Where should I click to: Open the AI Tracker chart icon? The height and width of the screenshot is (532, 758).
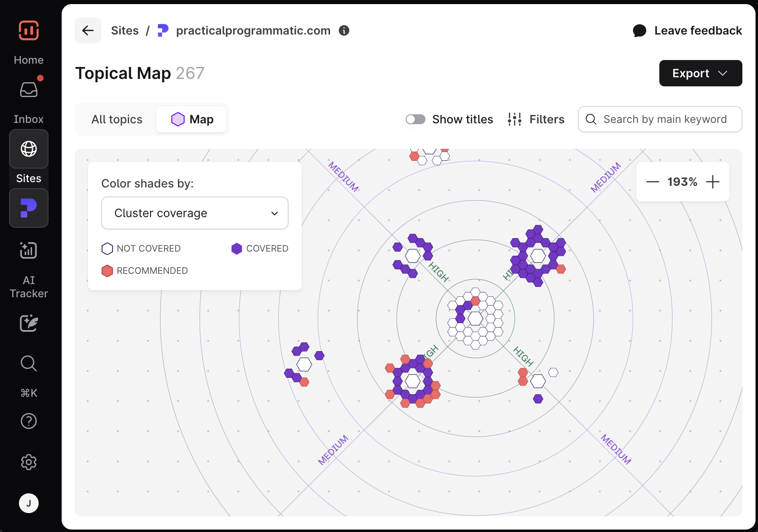coord(29,250)
